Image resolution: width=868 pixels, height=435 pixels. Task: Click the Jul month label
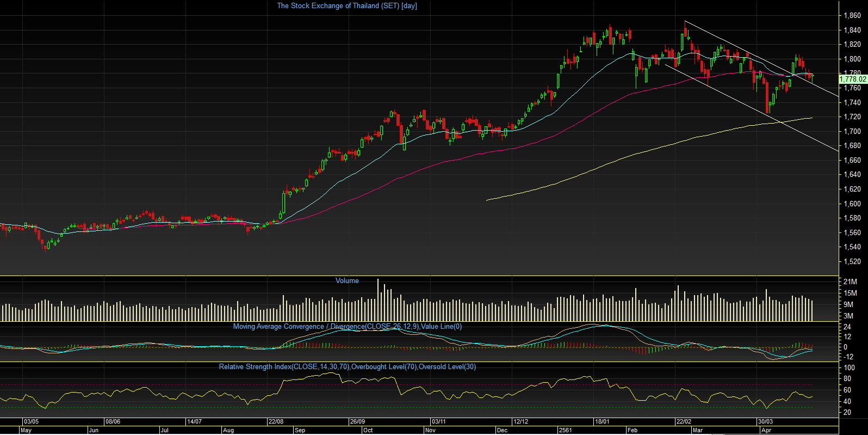click(x=164, y=431)
